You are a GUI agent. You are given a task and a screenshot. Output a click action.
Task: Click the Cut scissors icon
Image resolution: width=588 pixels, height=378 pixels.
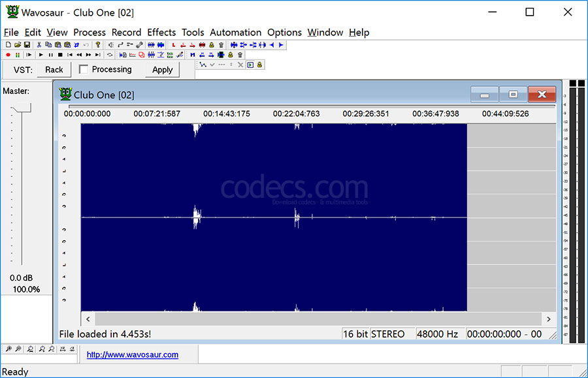pos(39,44)
